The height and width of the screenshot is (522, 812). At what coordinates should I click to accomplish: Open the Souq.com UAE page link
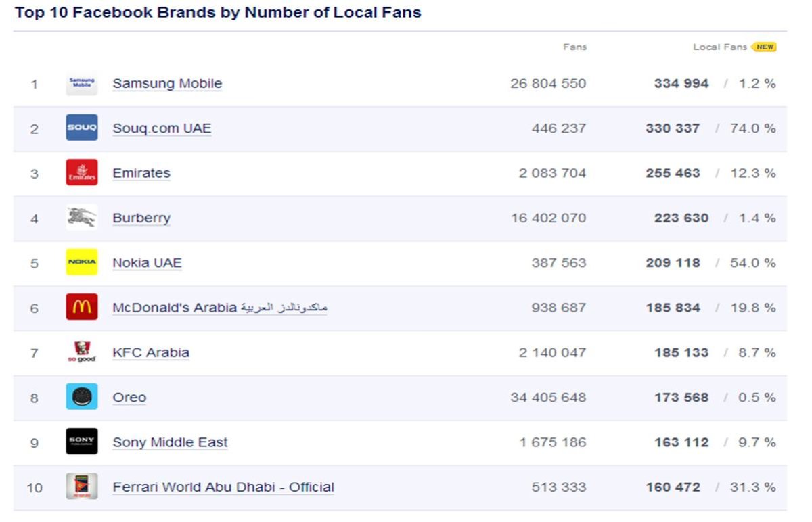pos(162,128)
